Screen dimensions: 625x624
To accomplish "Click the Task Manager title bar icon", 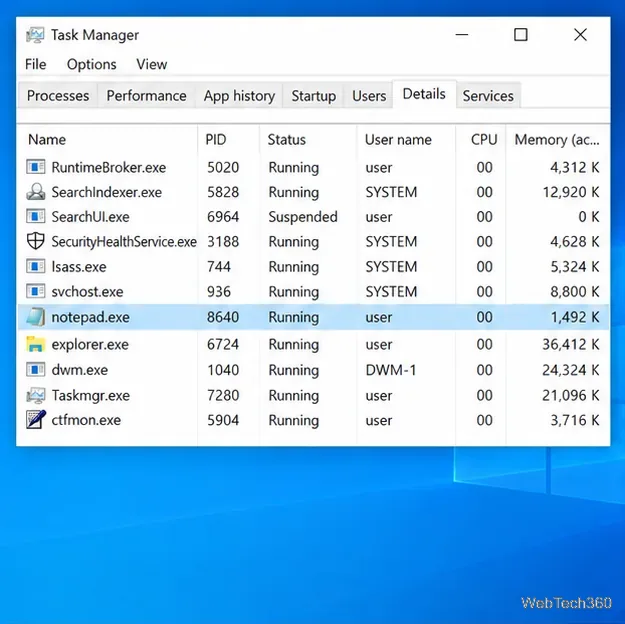I will 35,35.
